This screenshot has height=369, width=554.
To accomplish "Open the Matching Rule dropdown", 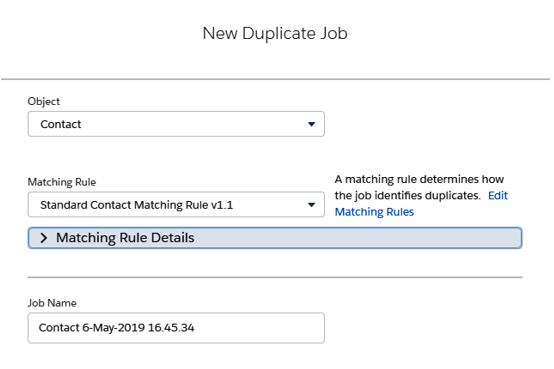I will click(x=176, y=205).
